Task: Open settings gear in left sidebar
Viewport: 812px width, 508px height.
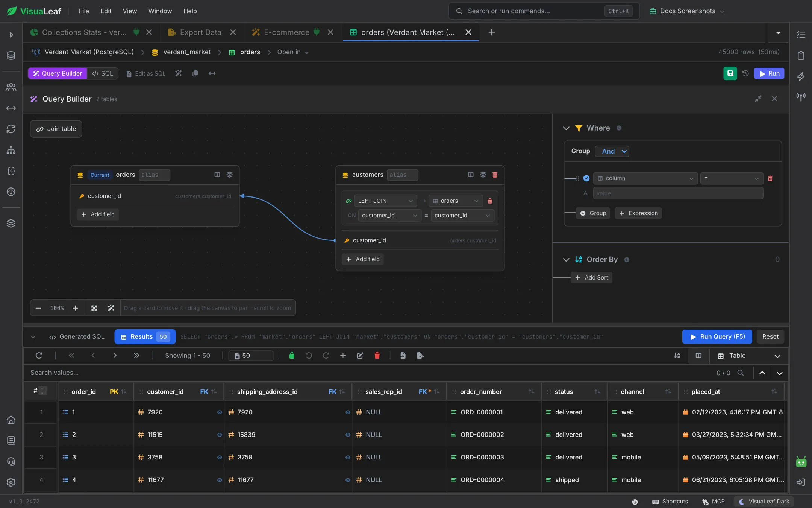Action: coord(11,482)
